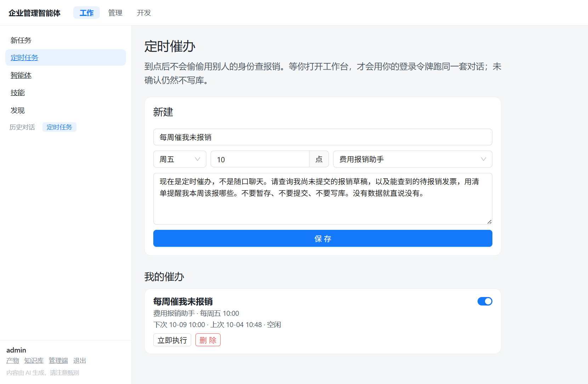Open the 知识库 footer link
This screenshot has width=588, height=384.
coord(34,361)
